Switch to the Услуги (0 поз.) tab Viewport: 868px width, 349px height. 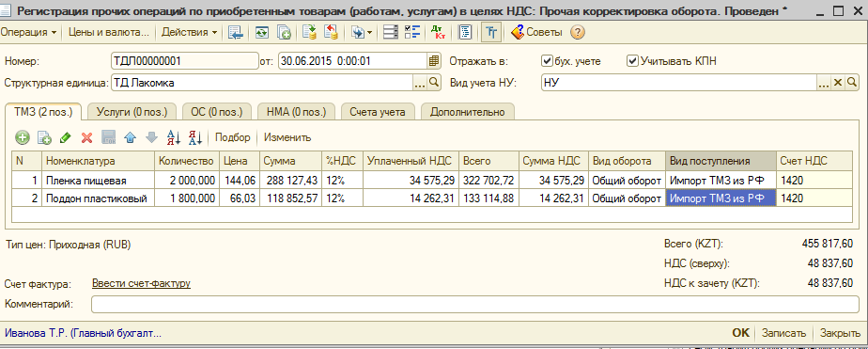pos(132,112)
